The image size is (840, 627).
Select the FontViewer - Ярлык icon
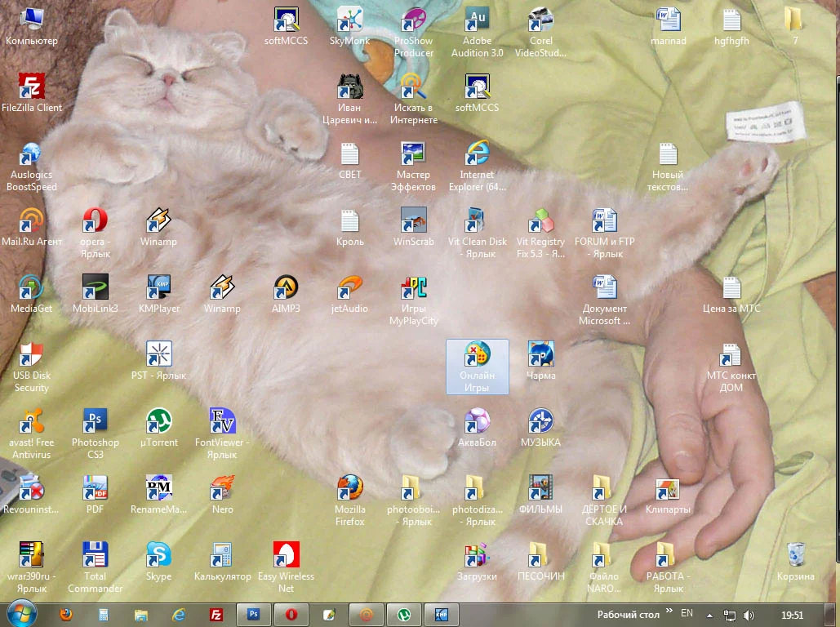tap(222, 434)
